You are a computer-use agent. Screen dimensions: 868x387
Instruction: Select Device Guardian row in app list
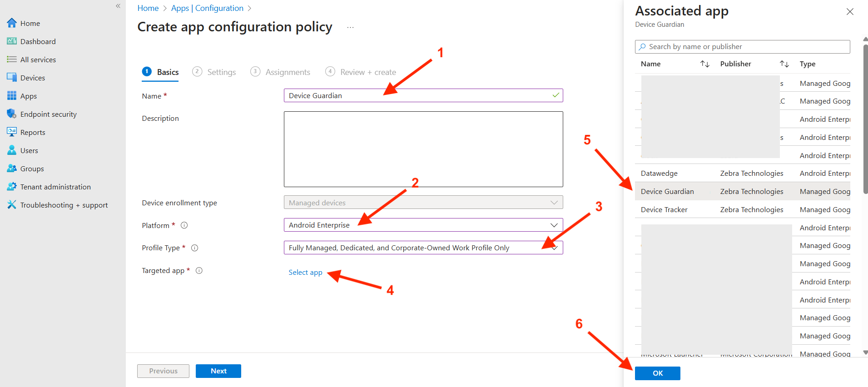tap(667, 192)
